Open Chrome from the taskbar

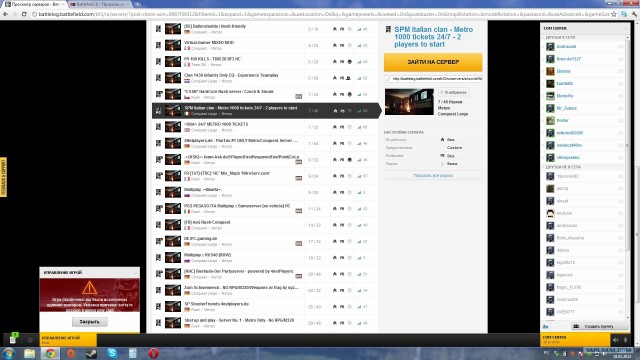[x=50, y=353]
